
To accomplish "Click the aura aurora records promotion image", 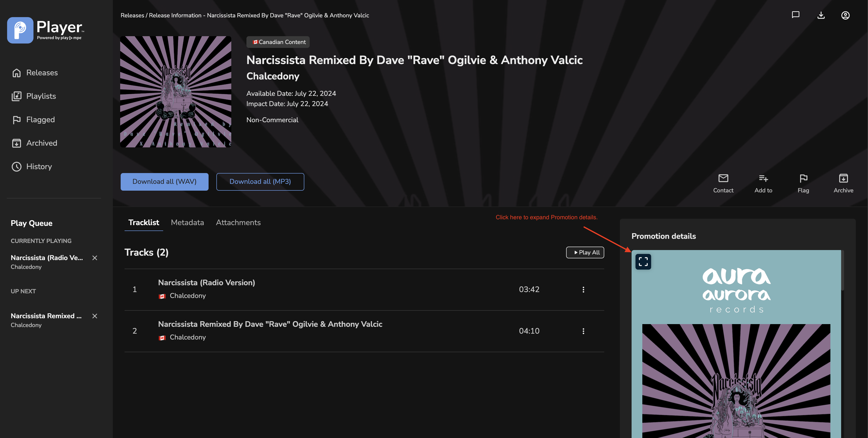I will click(x=736, y=344).
